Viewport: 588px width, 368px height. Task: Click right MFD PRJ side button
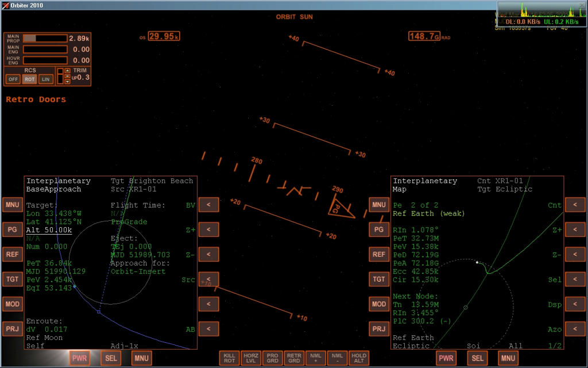(379, 328)
